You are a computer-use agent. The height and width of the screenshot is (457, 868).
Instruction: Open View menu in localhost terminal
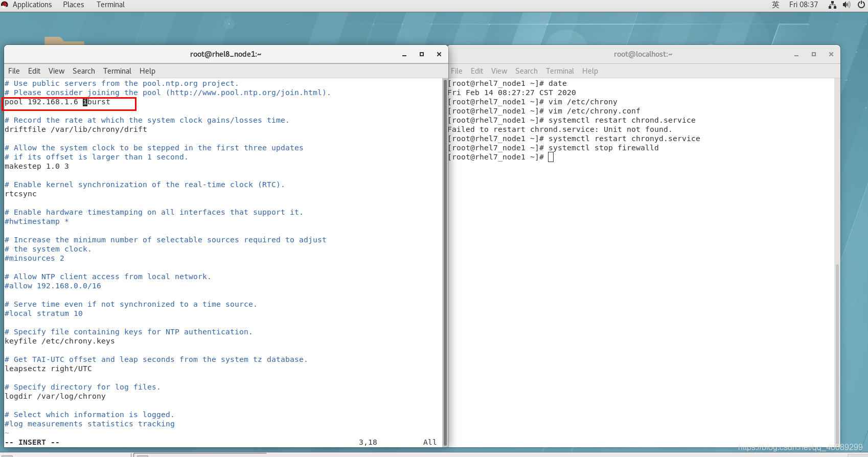coord(499,71)
